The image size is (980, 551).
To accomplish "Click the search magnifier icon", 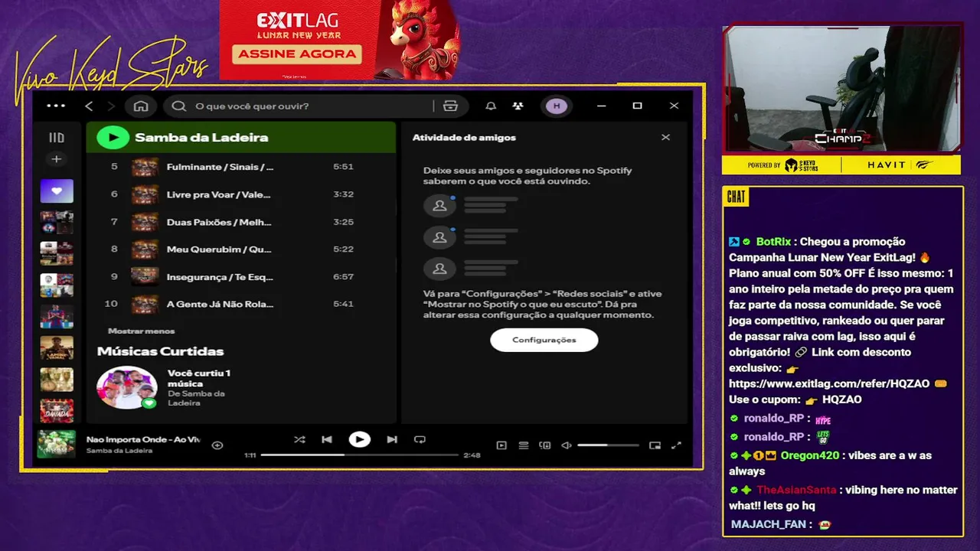I will click(179, 106).
